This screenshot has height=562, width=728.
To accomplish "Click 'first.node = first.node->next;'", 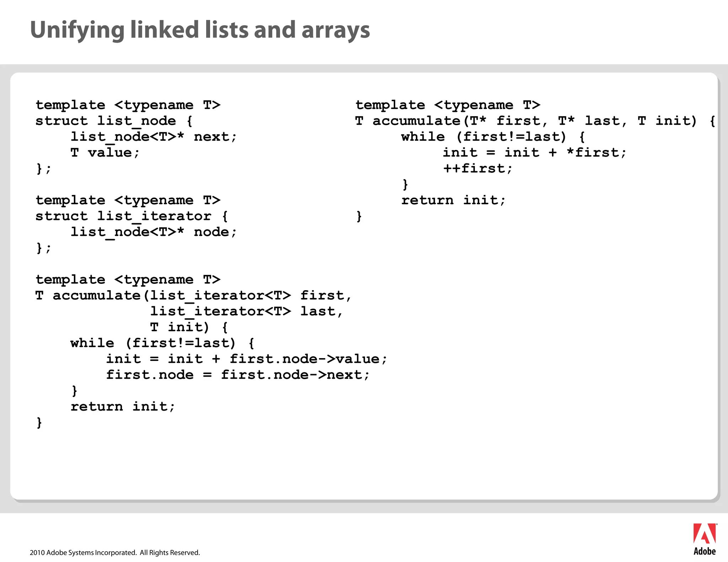I will [238, 375].
